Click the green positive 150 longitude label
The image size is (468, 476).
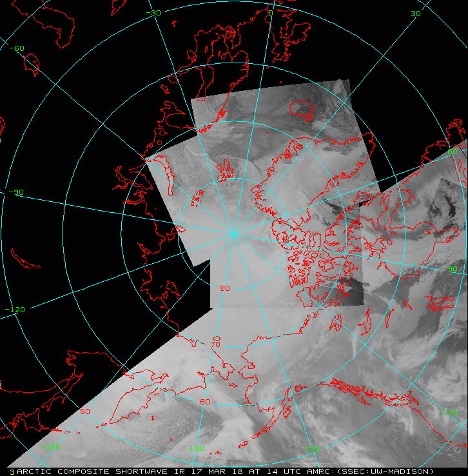pos(313,448)
